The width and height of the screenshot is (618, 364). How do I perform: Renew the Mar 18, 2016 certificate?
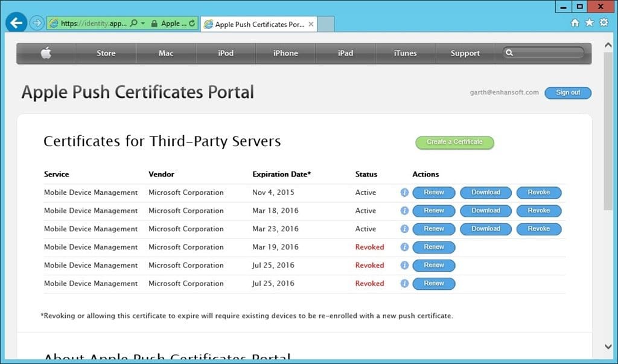(x=434, y=211)
